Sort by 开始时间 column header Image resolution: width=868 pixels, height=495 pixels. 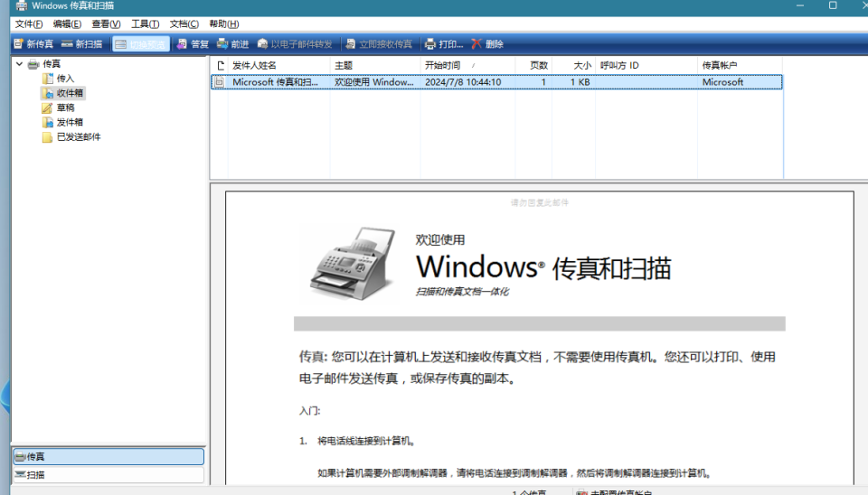coord(467,65)
